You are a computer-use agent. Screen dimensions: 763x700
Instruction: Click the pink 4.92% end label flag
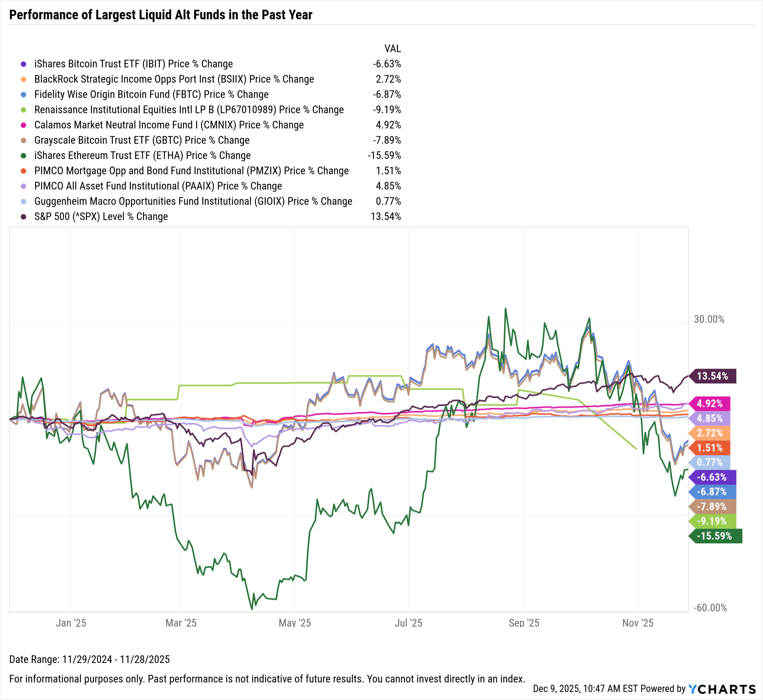(710, 403)
